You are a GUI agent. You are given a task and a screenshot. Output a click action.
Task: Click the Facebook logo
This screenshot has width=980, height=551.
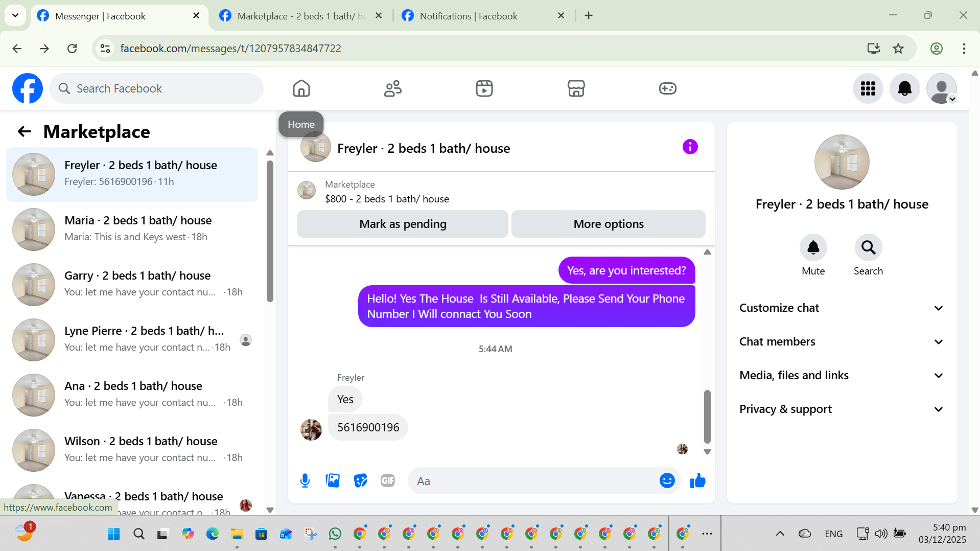click(28, 88)
